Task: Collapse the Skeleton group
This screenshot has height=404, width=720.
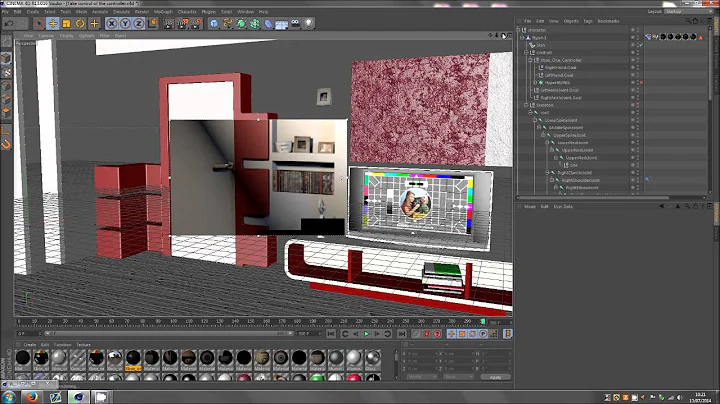Action: tap(527, 105)
